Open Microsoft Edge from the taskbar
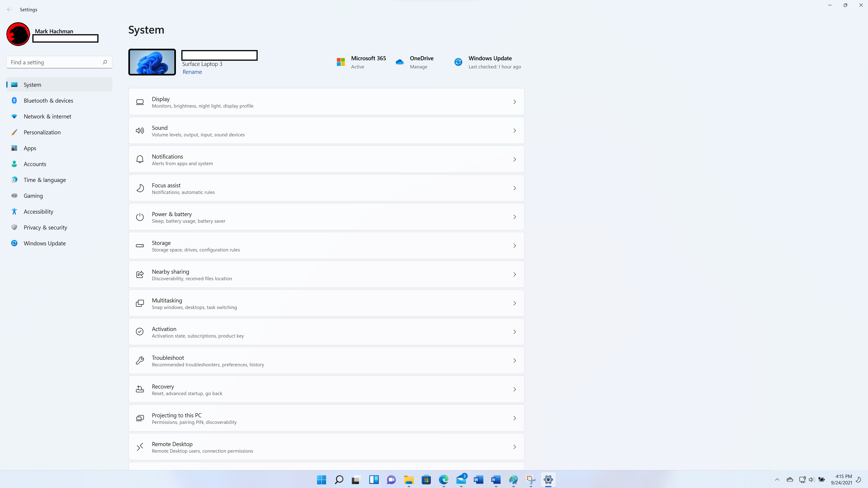Viewport: 868px width, 488px height. tap(444, 480)
